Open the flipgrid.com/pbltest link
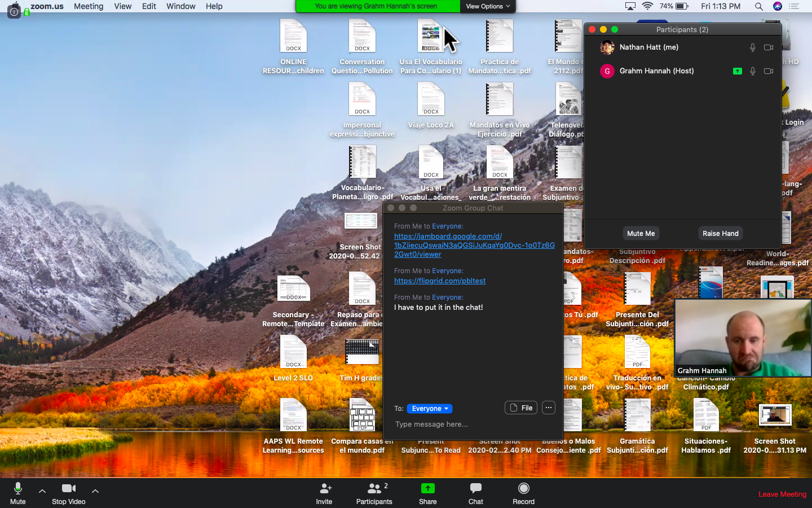The height and width of the screenshot is (508, 812). [440, 281]
